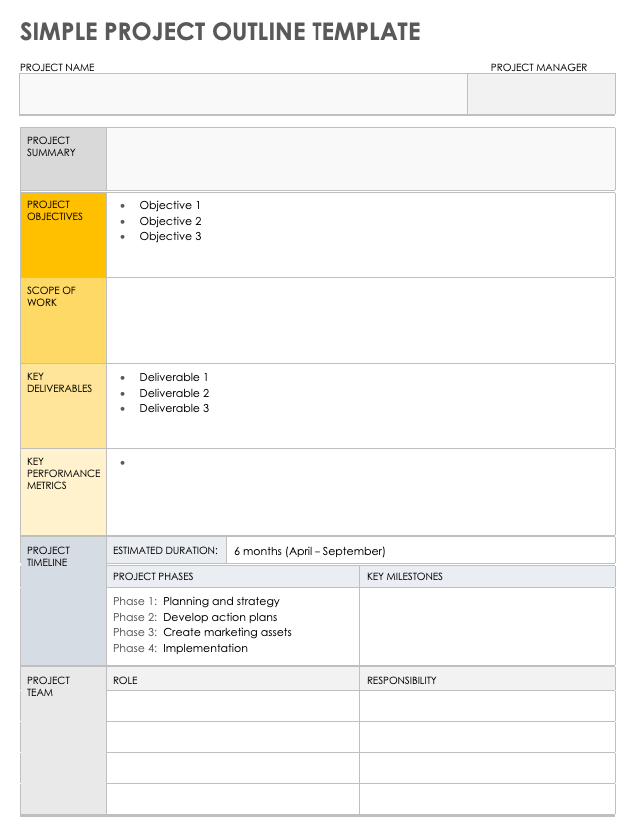Viewport: 636px width, 840px height.
Task: Click the Simple Project Outline Template title
Action: click(221, 32)
